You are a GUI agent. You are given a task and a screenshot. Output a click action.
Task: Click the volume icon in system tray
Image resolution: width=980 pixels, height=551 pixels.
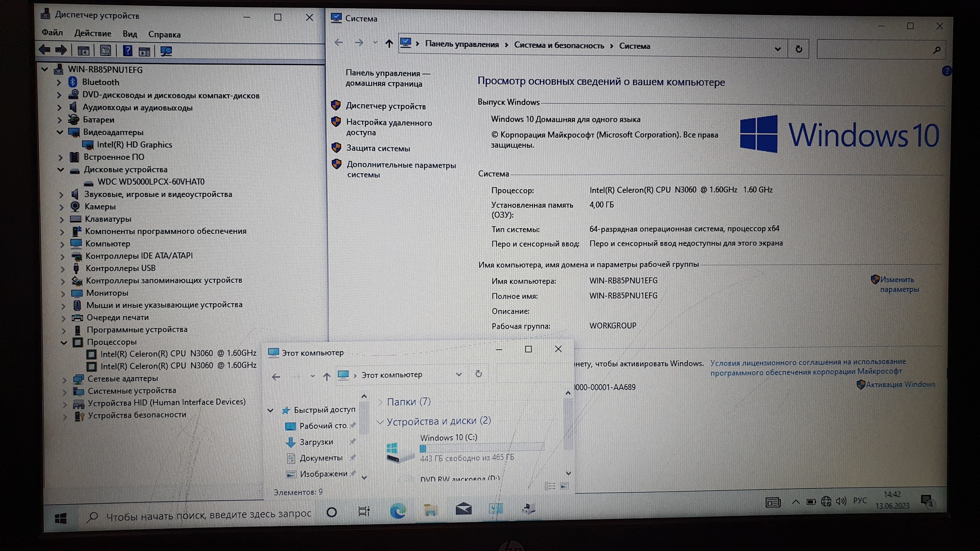(x=841, y=501)
